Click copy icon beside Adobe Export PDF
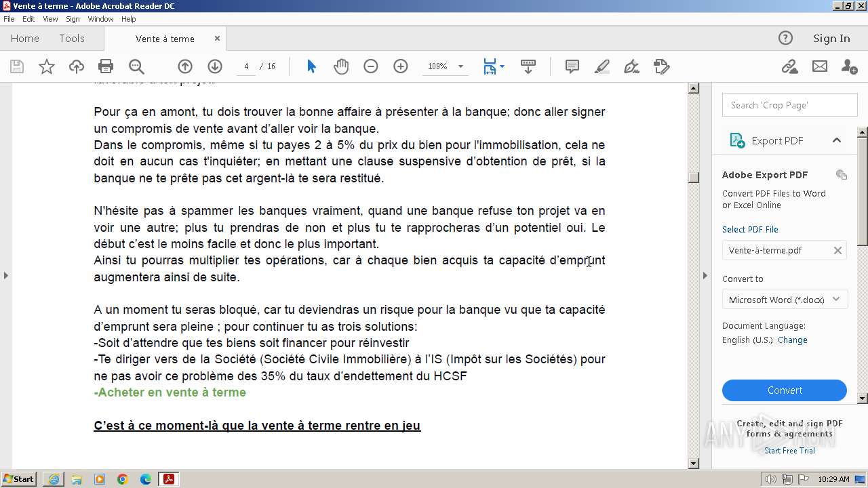 (x=842, y=175)
